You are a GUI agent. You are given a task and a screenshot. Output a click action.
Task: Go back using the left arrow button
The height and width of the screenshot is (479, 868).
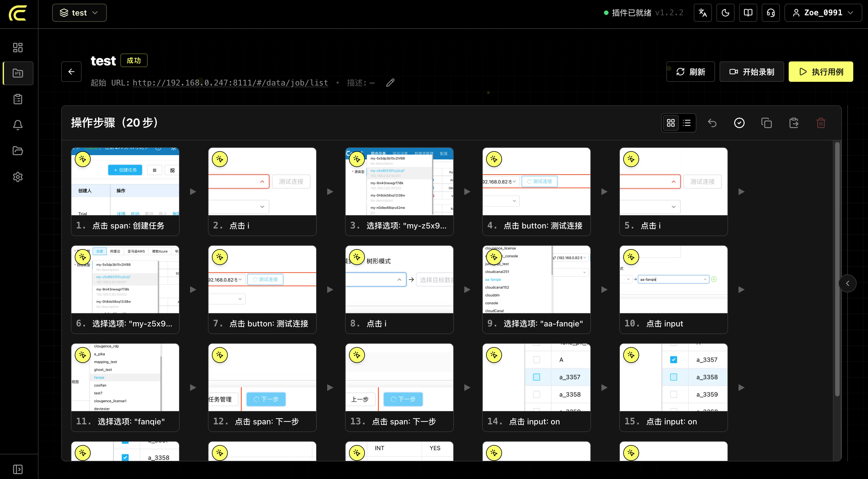71,71
